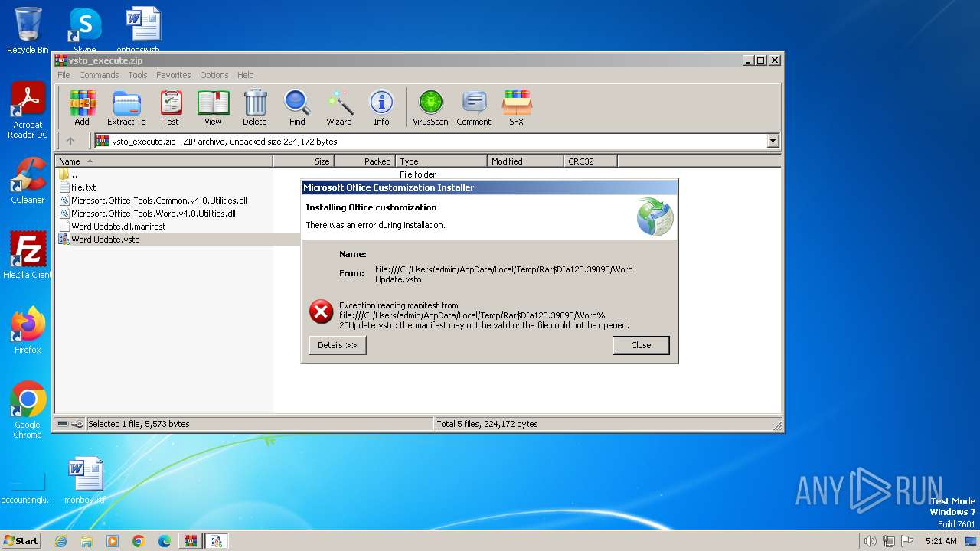Open the accountingki desktop file
Viewport: 980px width, 551px height.
[x=28, y=490]
